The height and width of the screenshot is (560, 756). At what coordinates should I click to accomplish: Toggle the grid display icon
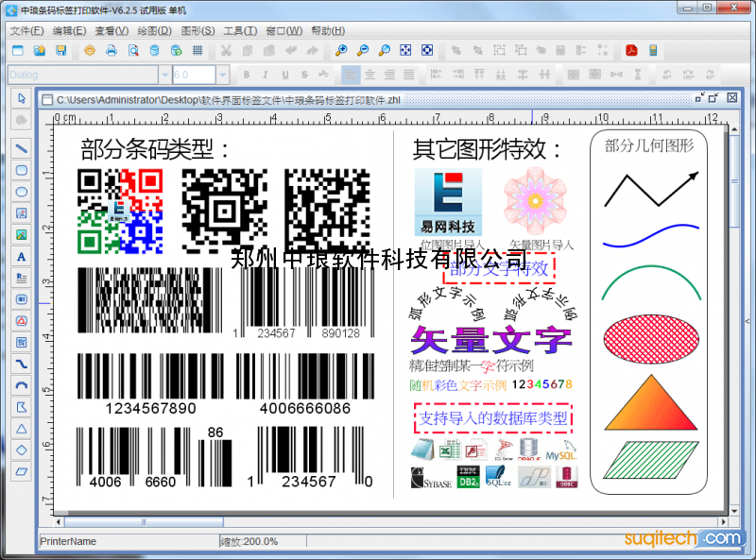(x=198, y=50)
